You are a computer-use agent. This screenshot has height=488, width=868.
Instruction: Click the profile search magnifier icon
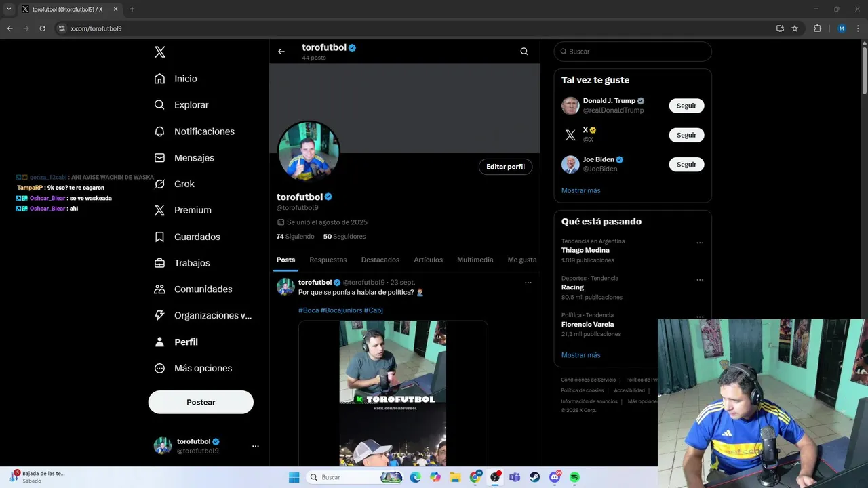(x=524, y=52)
